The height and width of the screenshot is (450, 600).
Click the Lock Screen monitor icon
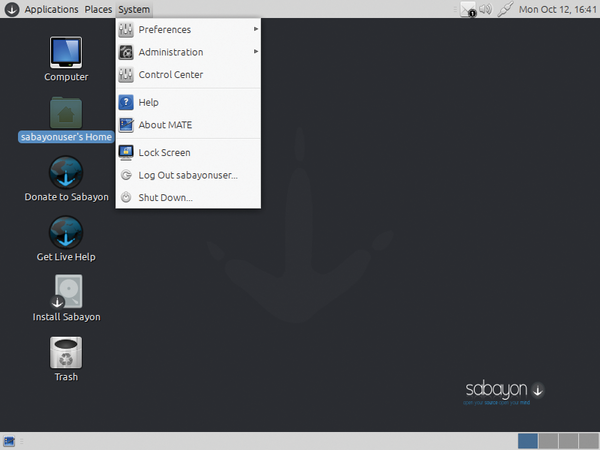tap(126, 153)
